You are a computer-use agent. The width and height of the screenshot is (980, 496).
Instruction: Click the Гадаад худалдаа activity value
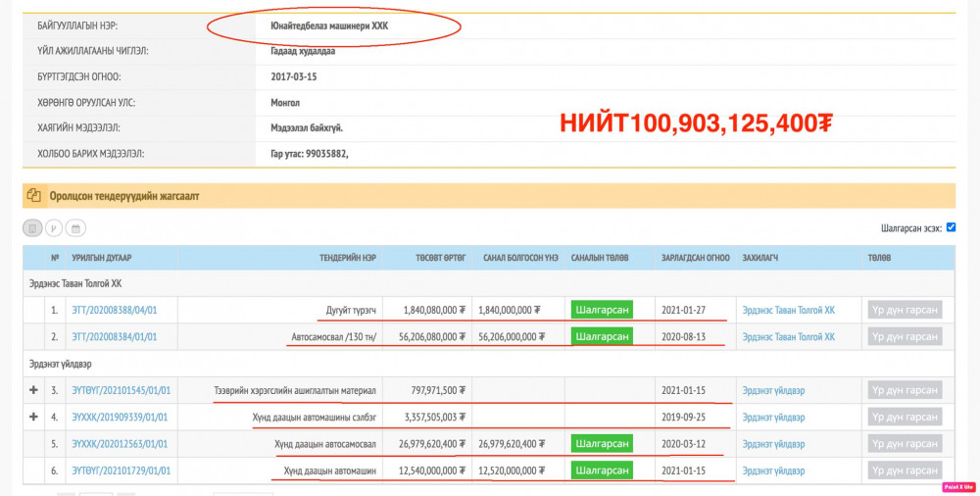303,51
